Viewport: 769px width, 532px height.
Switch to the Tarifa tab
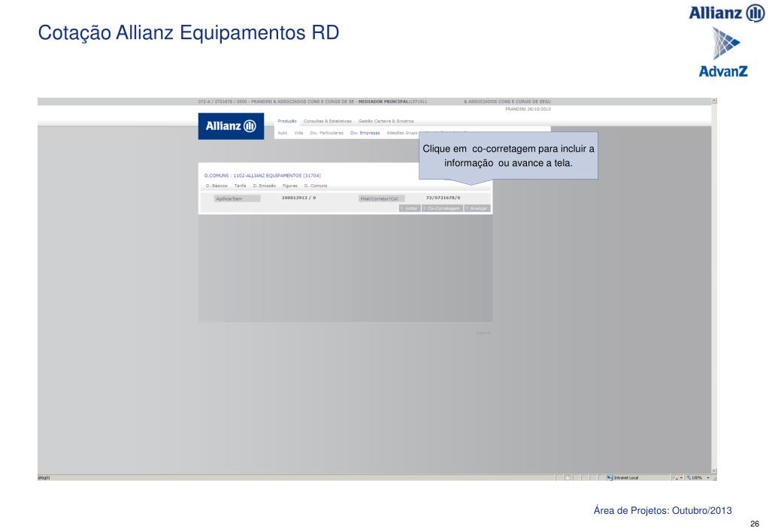pyautogui.click(x=240, y=186)
